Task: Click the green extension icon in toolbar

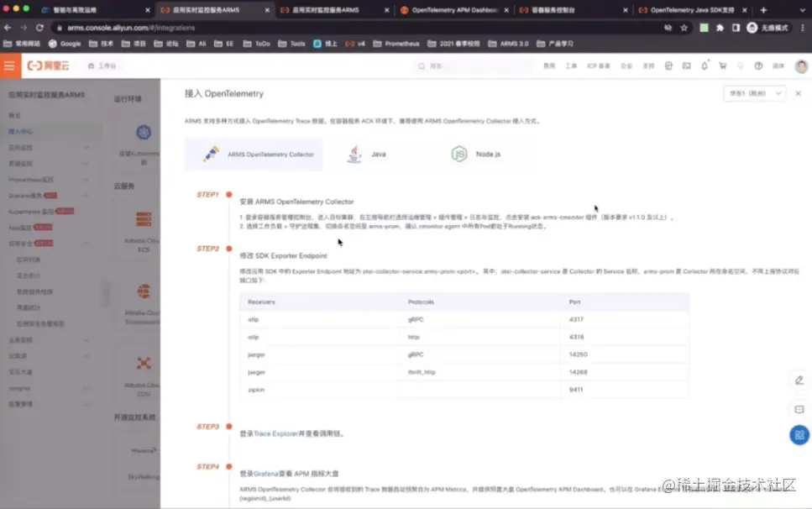Action: click(x=704, y=28)
